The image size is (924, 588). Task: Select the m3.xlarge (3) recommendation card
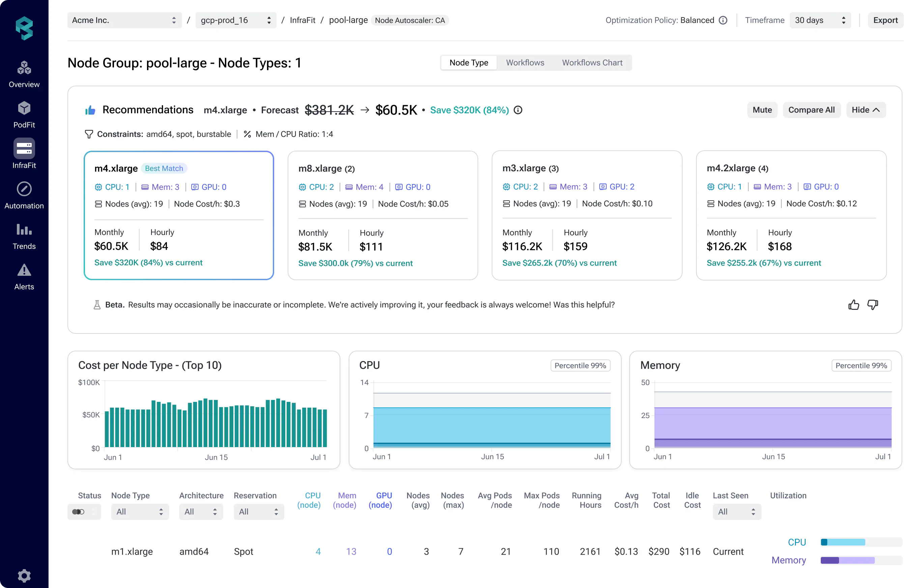tap(587, 215)
